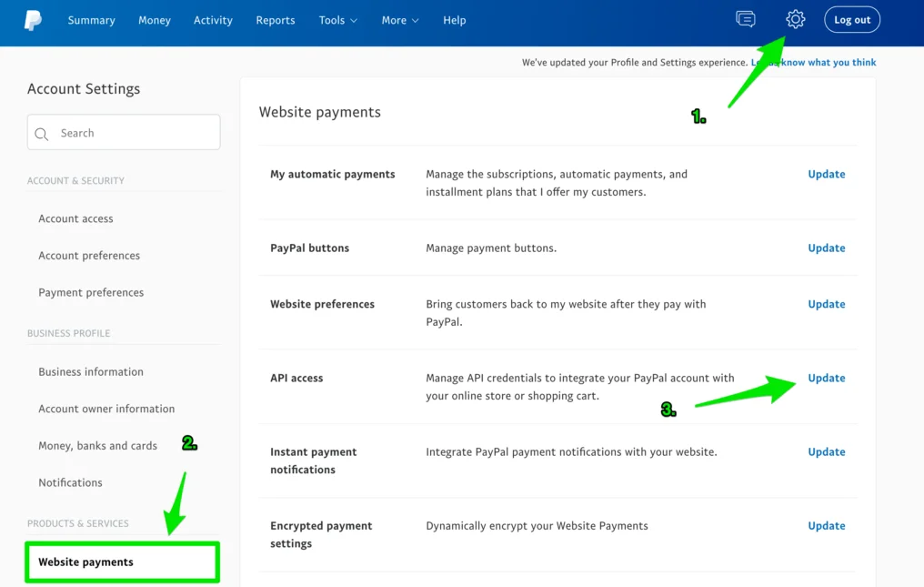This screenshot has width=924, height=587.
Task: Click the search magnifier icon
Action: [42, 134]
